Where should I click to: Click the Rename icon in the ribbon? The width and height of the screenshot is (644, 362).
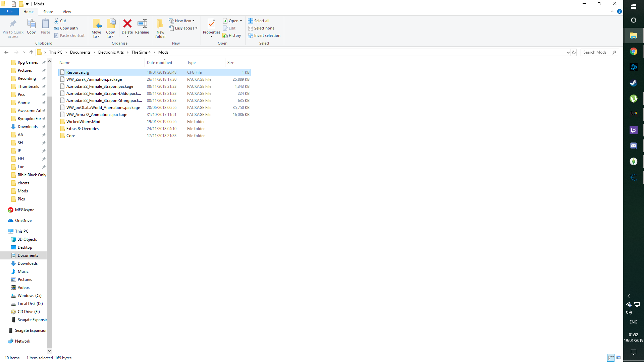[142, 27]
